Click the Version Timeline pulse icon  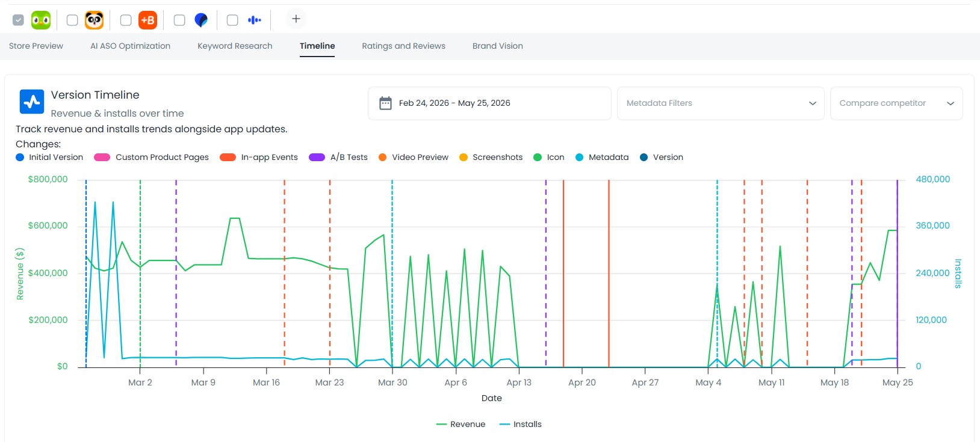(x=32, y=102)
